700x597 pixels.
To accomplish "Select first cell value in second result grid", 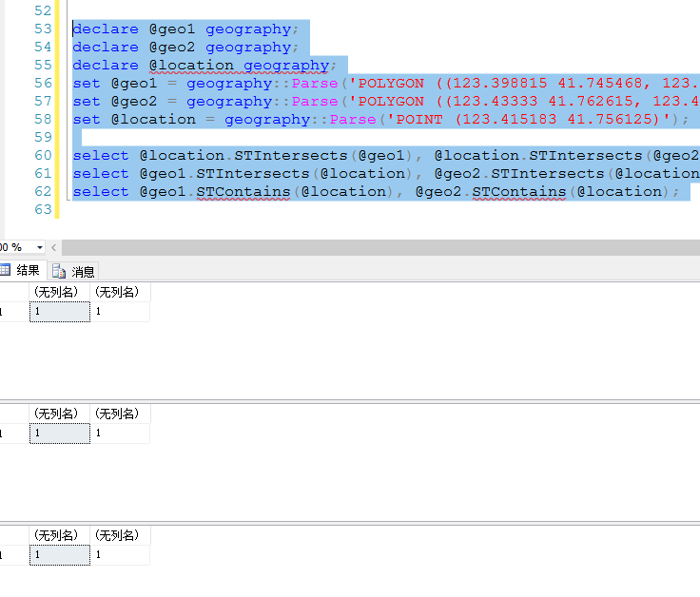I will 60,433.
